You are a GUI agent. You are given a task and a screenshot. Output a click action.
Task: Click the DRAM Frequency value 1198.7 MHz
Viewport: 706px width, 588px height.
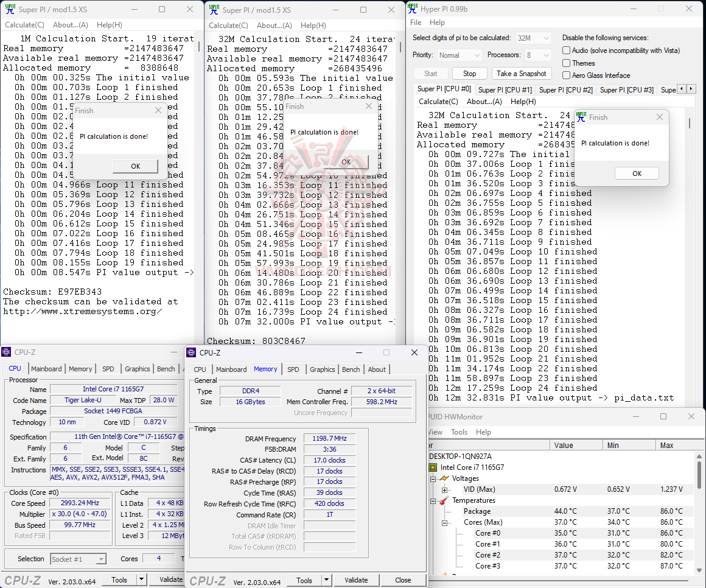pos(329,438)
